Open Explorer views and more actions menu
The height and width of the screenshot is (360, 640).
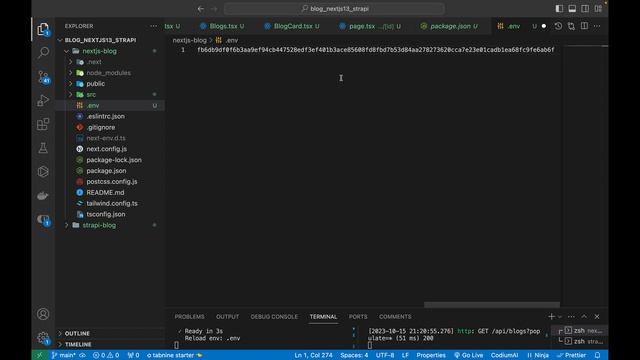click(x=153, y=26)
